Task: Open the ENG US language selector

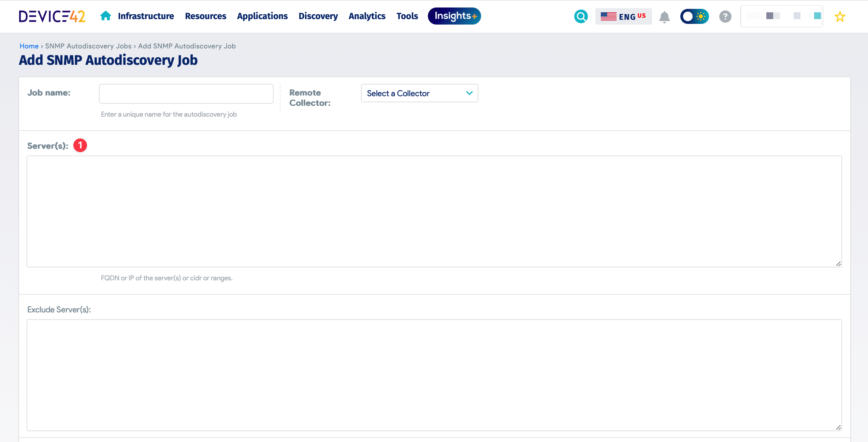Action: click(623, 16)
